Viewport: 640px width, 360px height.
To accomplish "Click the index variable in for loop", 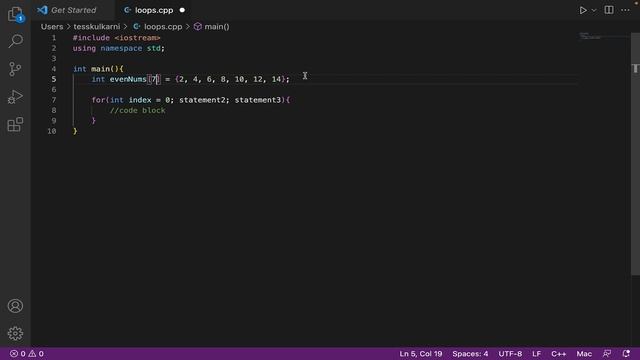I will (x=140, y=100).
